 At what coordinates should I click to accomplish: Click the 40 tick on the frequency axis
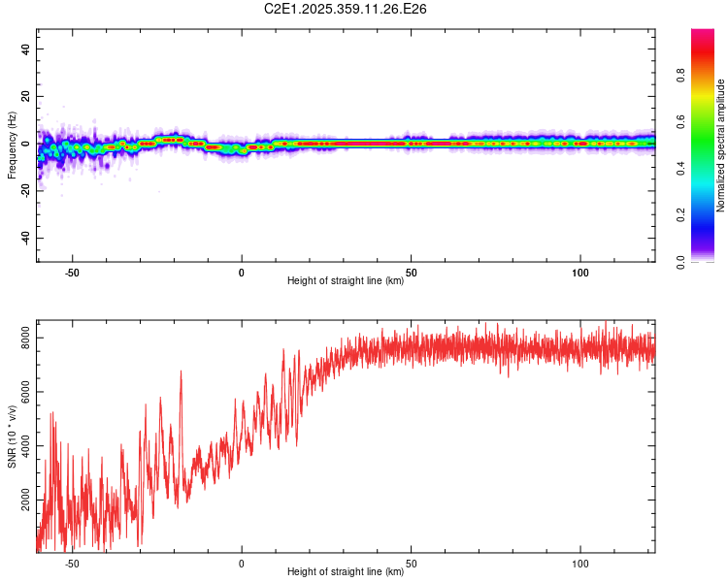[x=26, y=49]
